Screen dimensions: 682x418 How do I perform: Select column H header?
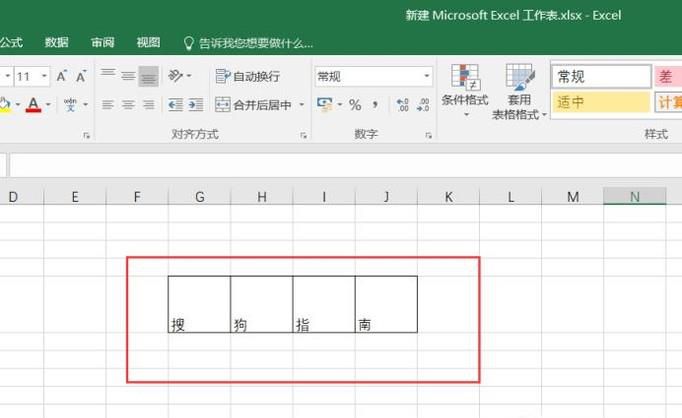tap(262, 197)
